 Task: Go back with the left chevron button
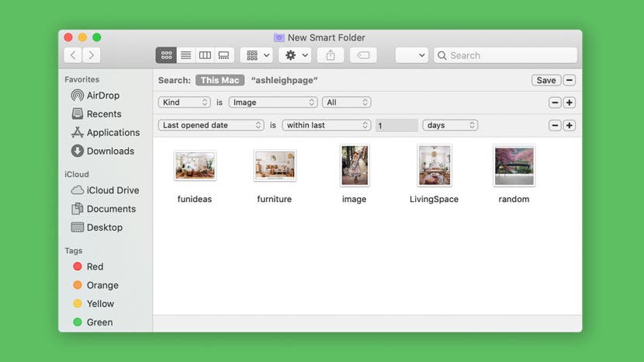point(73,55)
